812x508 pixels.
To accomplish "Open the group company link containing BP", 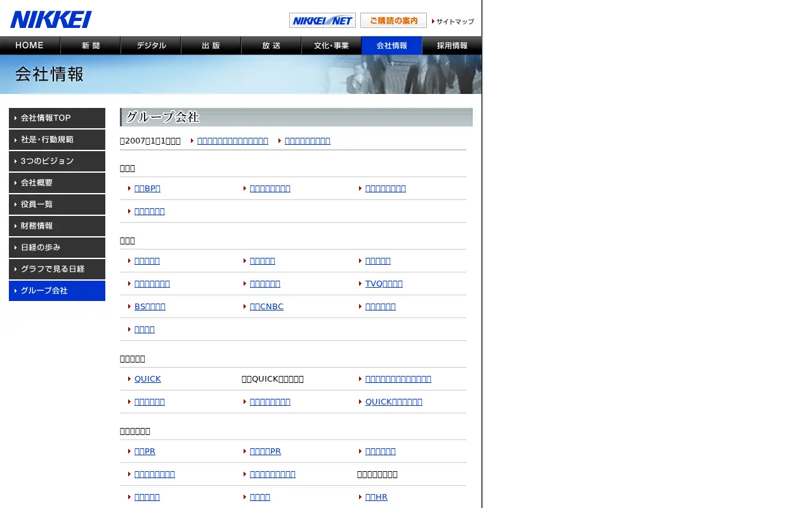I will click(147, 189).
